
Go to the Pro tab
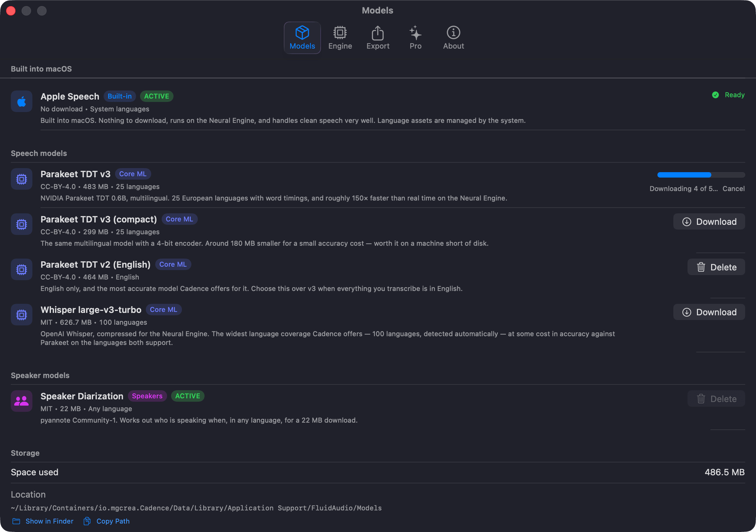pyautogui.click(x=415, y=38)
